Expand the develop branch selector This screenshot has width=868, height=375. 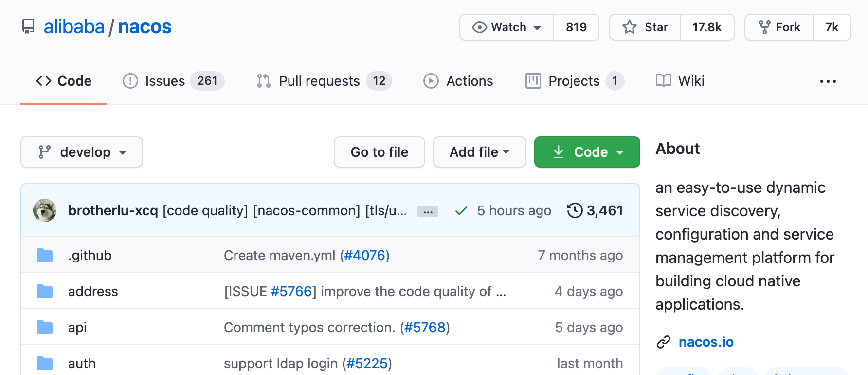[82, 152]
